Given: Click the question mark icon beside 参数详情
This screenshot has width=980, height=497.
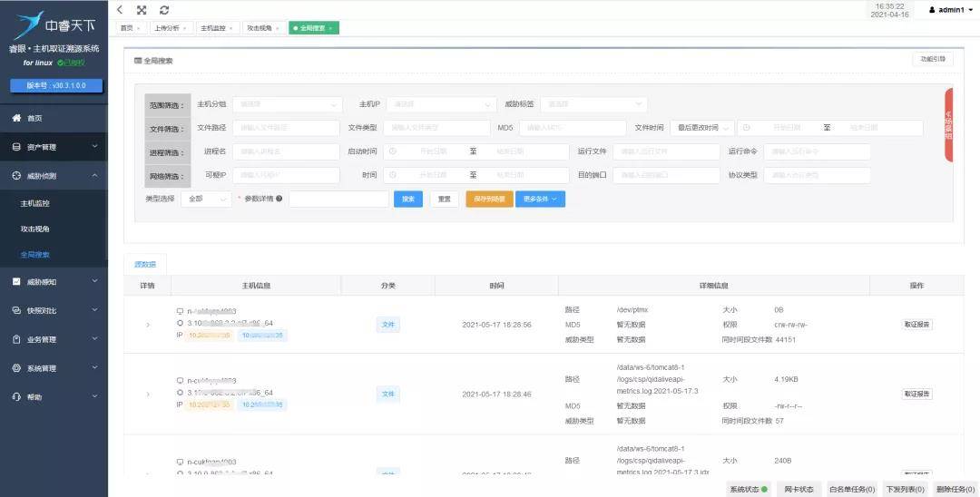Looking at the screenshot, I should pyautogui.click(x=279, y=199).
